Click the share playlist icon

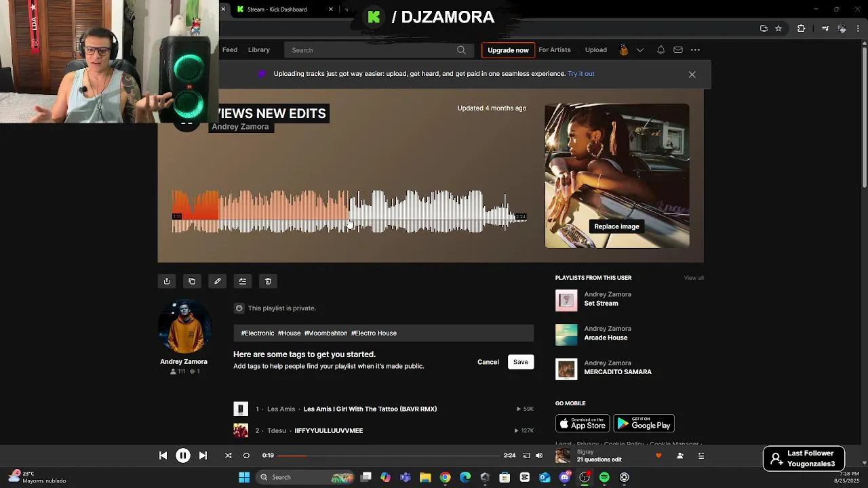167,281
